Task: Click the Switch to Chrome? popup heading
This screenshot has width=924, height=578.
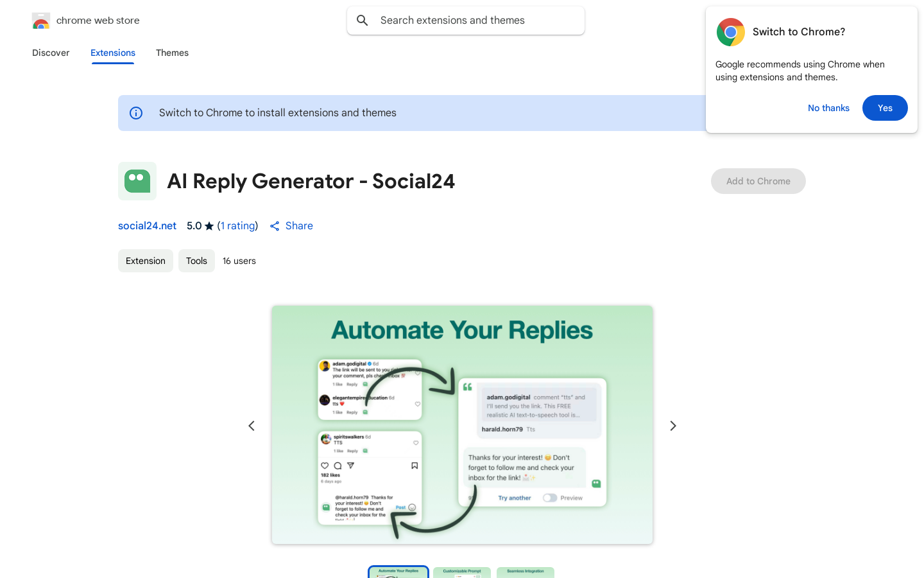Action: click(x=799, y=31)
